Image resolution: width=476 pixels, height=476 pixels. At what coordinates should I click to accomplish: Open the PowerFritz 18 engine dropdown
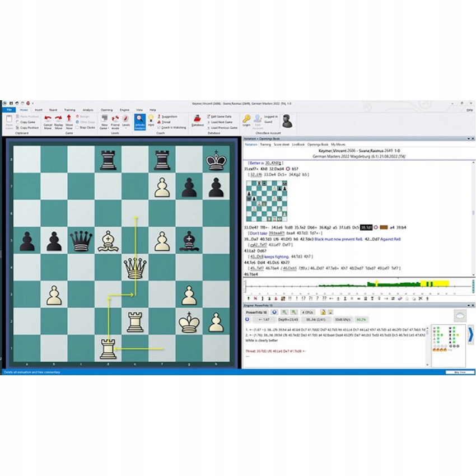pos(257,311)
